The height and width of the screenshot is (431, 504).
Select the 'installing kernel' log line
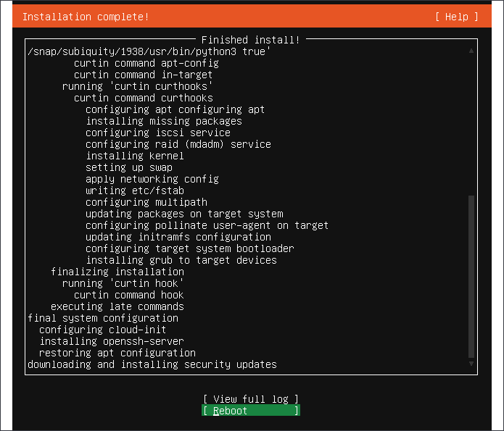point(135,156)
